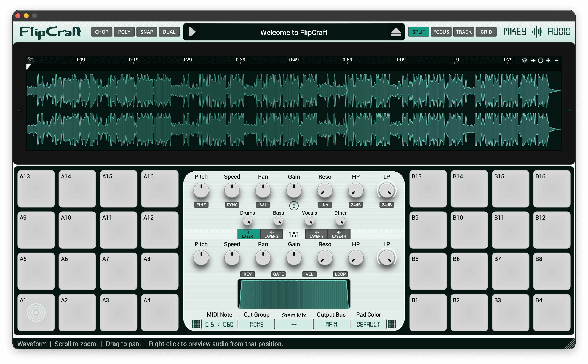Click the plus zoom-in icon
This screenshot has height=364, width=588.
coord(548,60)
